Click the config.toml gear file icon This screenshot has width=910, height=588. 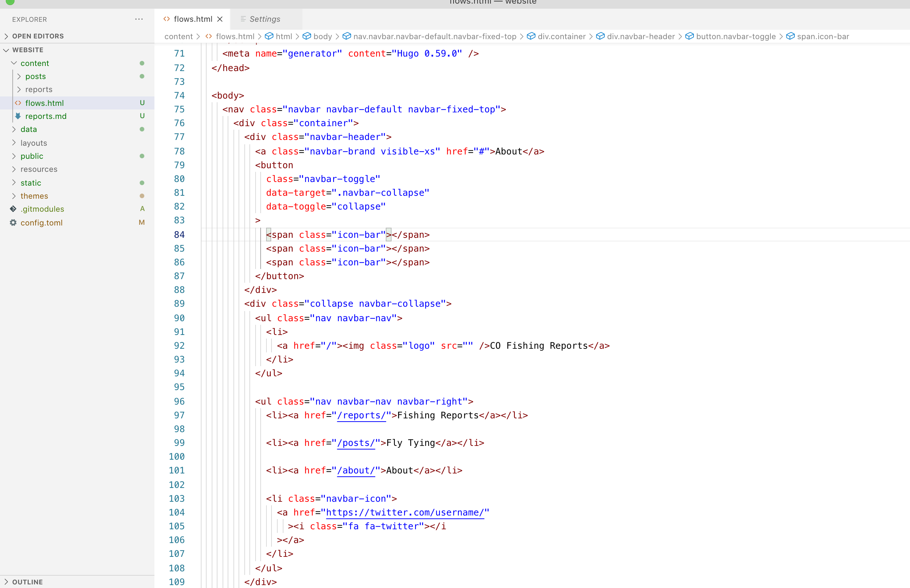click(x=13, y=223)
